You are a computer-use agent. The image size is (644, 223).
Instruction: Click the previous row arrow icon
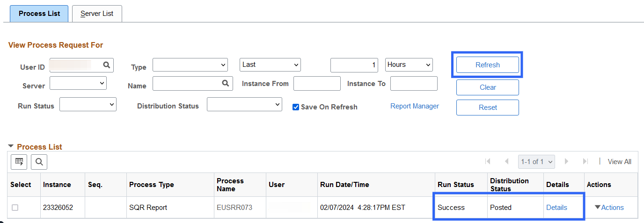point(506,162)
